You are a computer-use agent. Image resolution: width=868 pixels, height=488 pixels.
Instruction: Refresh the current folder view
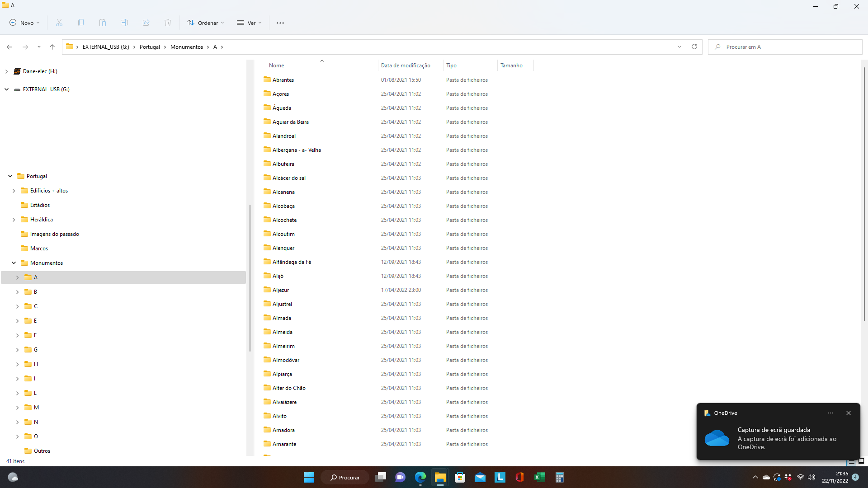[694, 47]
